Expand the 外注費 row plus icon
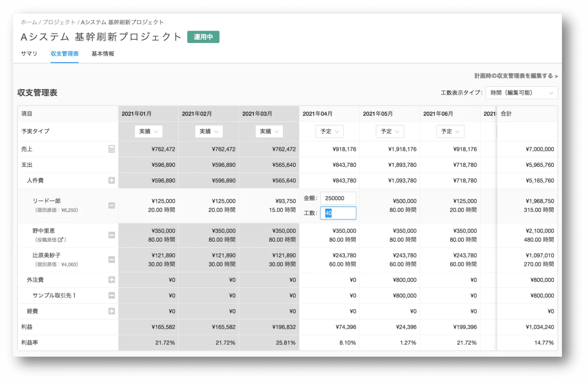 (x=111, y=280)
